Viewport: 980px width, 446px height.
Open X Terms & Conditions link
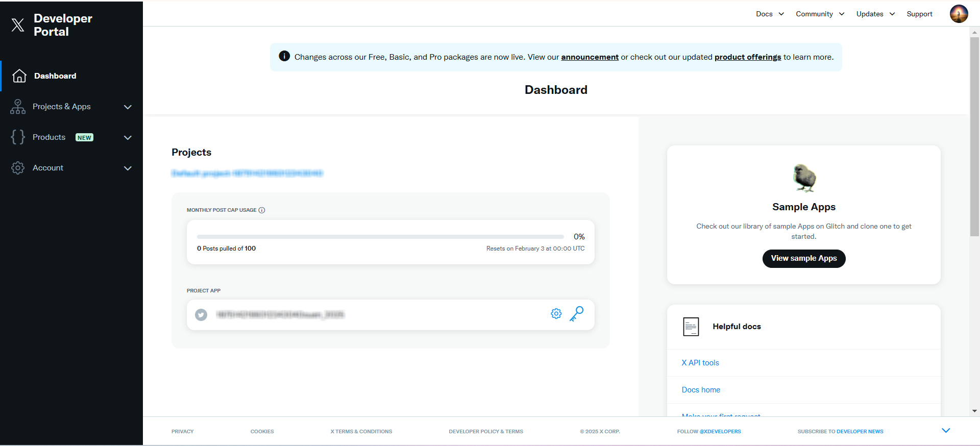pyautogui.click(x=361, y=432)
